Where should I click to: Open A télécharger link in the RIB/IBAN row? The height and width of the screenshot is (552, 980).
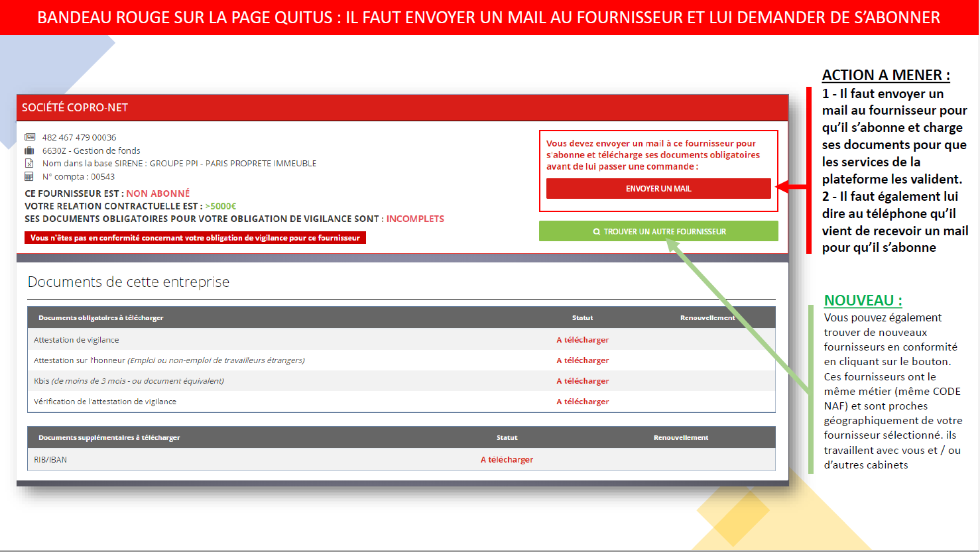(507, 460)
